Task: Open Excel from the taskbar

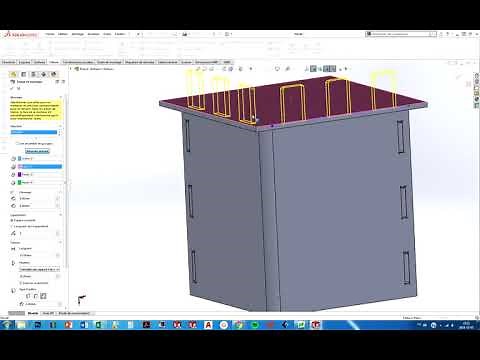Action: point(100,325)
